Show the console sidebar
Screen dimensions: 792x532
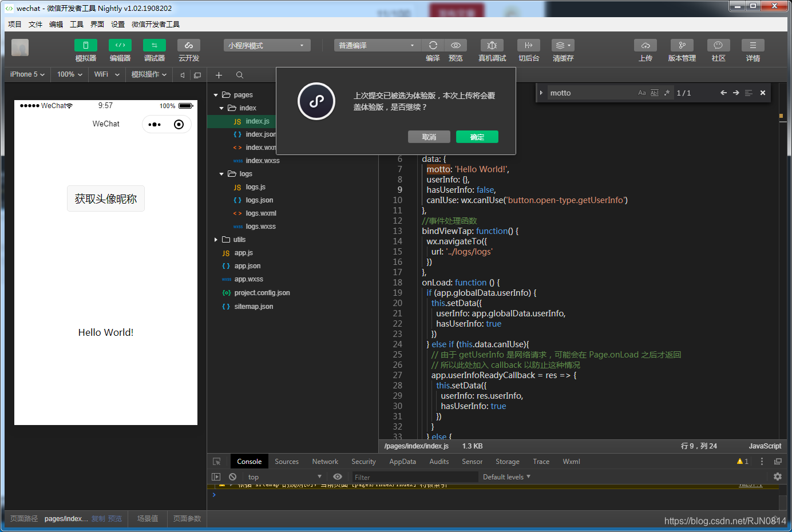coord(216,477)
